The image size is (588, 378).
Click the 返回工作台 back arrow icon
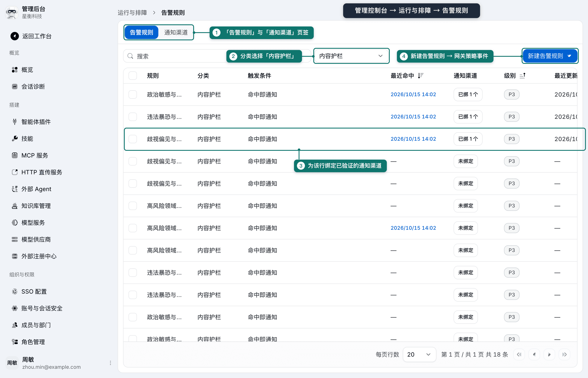(x=15, y=36)
